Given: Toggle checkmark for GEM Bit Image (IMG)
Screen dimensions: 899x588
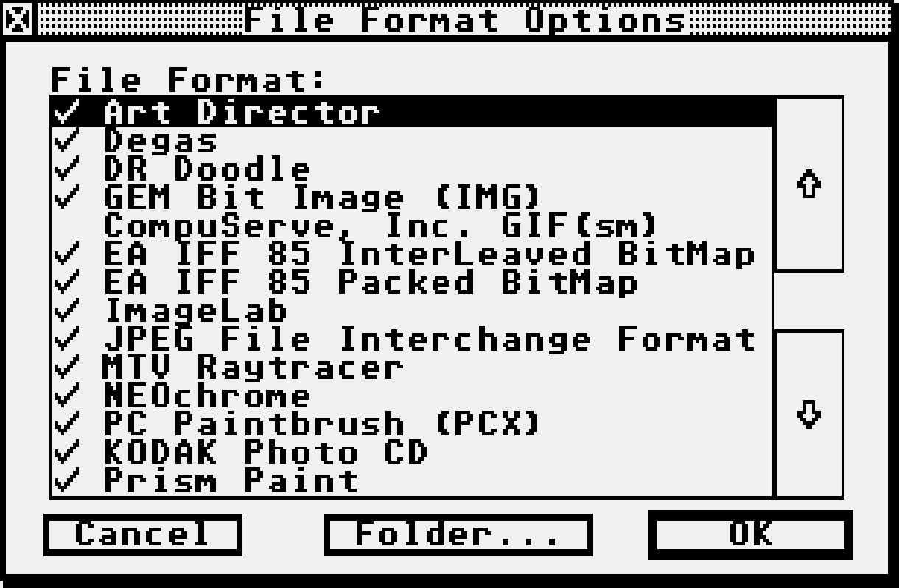Looking at the screenshot, I should [66, 197].
